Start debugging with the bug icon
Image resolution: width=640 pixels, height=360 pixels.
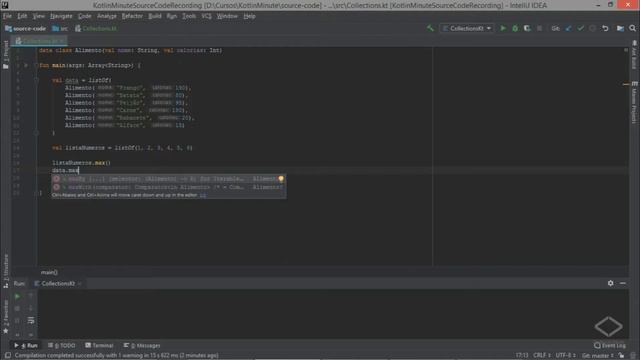pos(515,28)
